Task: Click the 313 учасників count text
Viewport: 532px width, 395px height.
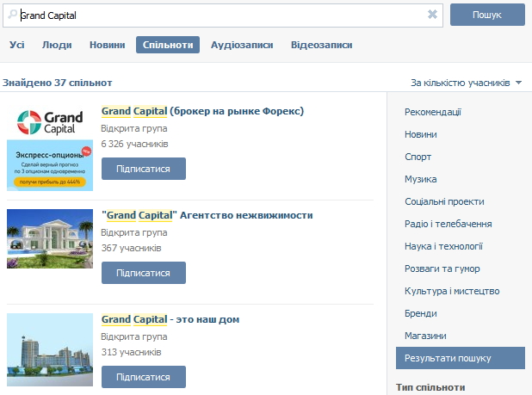Action: [x=132, y=352]
